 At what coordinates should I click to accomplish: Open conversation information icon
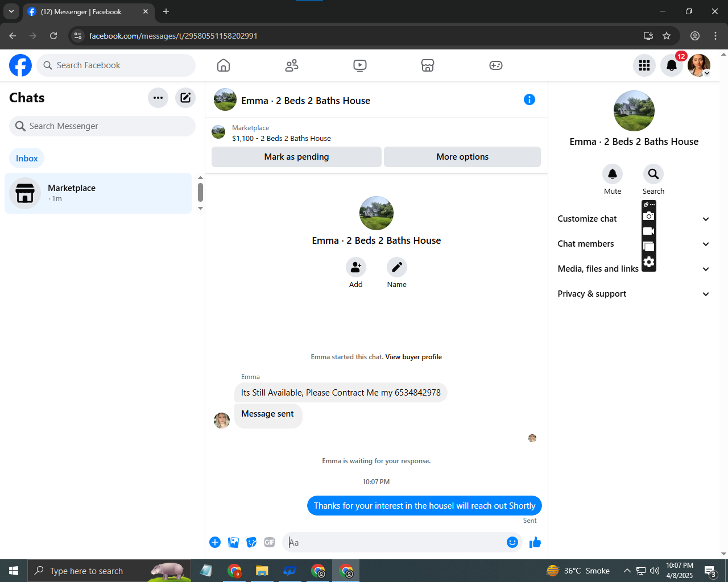pos(530,99)
